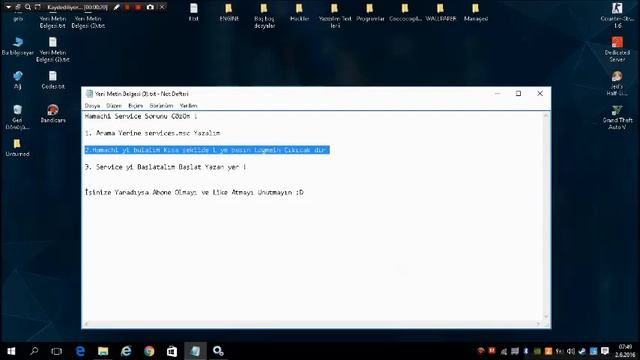Open File Explorer from the taskbar
Screen dimensions: 640x360
coord(103,351)
